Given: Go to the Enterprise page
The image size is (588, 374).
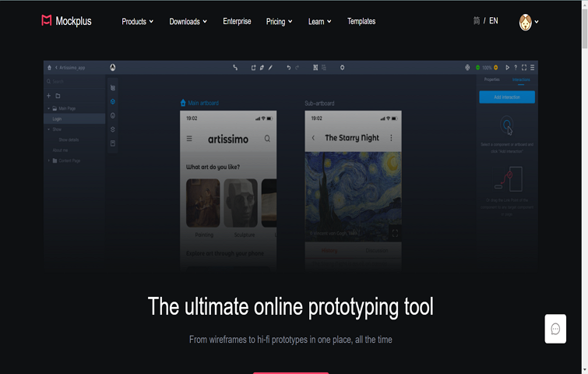Looking at the screenshot, I should pos(237,21).
